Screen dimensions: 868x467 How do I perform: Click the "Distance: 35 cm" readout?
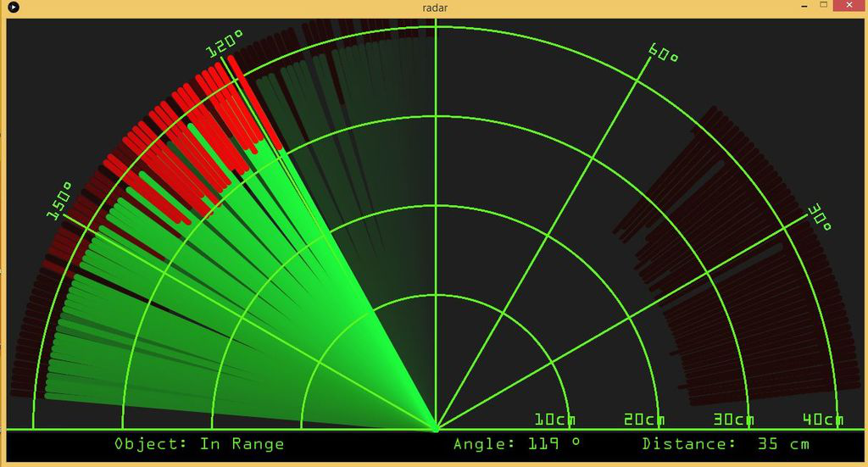[726, 444]
